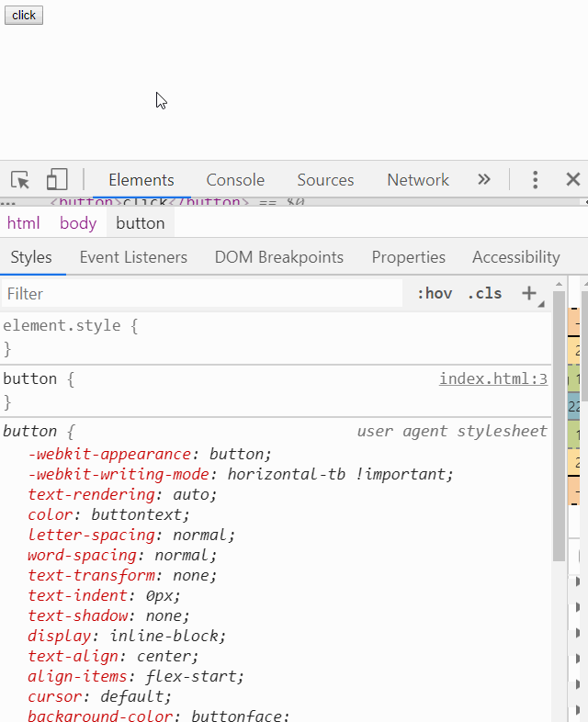Switch to the Event Listeners tab
Screen dimensions: 588x722
pyautogui.click(x=133, y=257)
